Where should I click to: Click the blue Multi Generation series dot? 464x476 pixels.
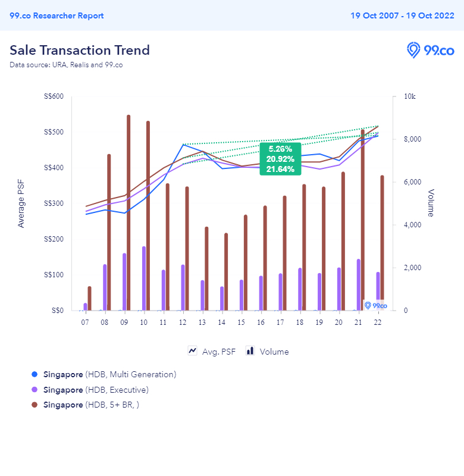[35, 374]
